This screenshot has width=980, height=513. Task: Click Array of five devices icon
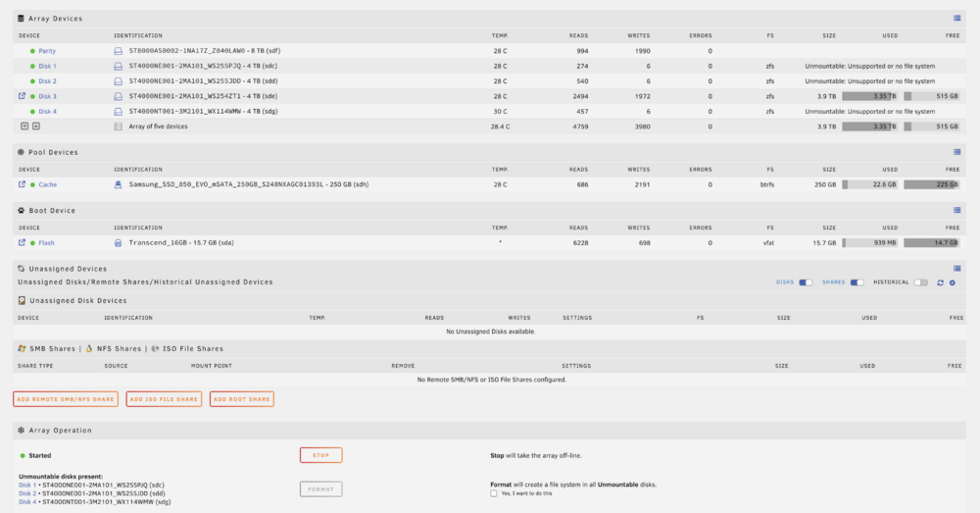coord(118,127)
